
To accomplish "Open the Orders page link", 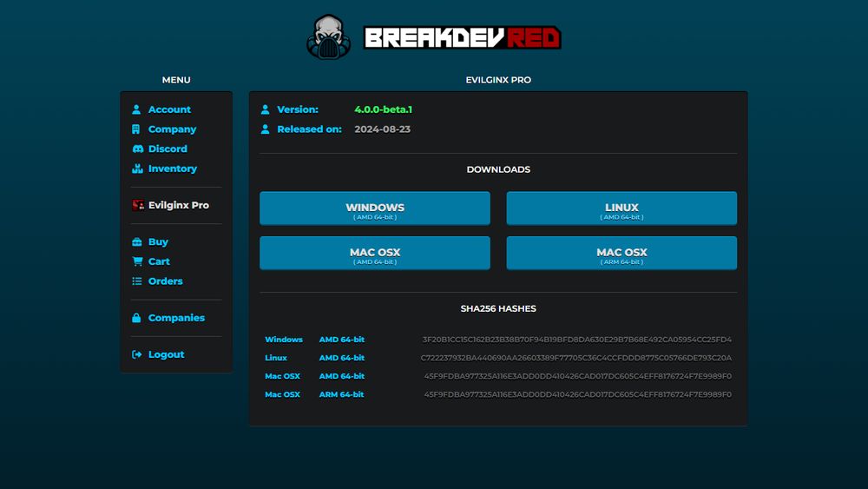I will pyautogui.click(x=166, y=281).
